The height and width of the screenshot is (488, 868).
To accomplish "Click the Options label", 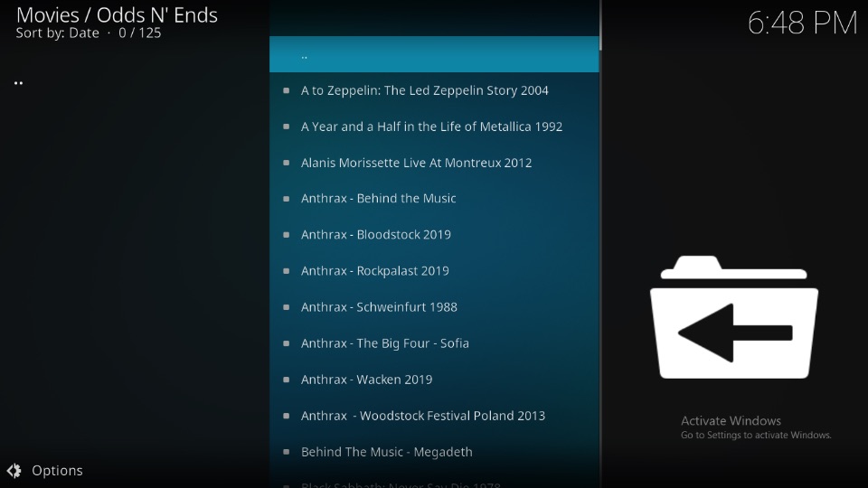I will pos(57,470).
